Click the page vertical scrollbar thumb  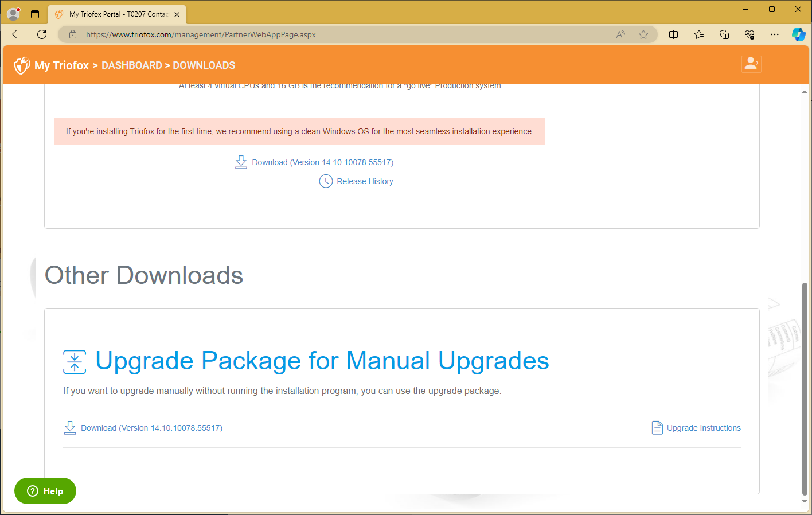pos(805,388)
